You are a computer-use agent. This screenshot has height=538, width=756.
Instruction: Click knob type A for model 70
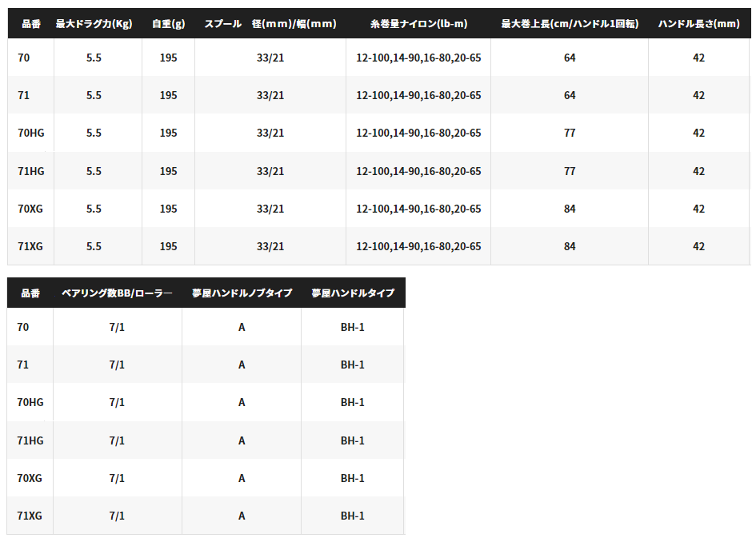pyautogui.click(x=242, y=327)
